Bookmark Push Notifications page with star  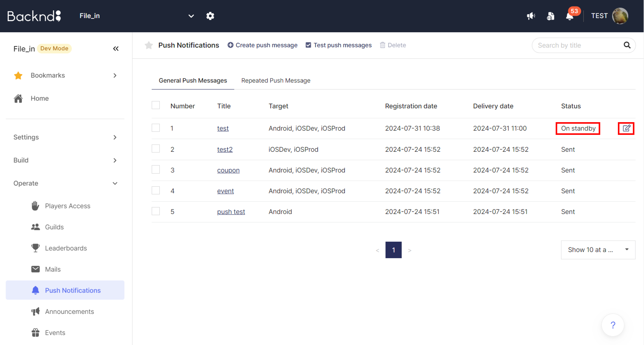(149, 45)
